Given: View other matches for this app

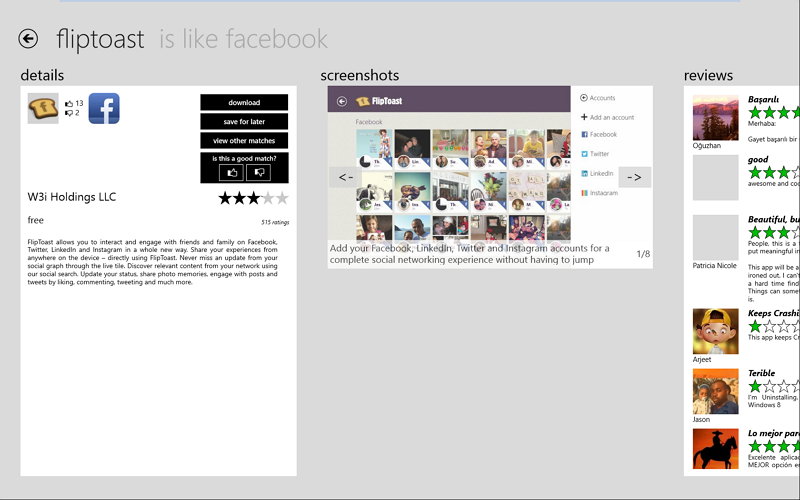Looking at the screenshot, I should coord(244,140).
